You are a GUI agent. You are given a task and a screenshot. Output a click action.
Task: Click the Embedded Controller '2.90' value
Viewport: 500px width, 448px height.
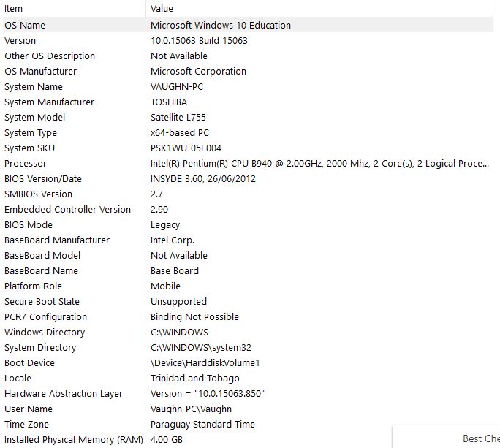point(159,209)
